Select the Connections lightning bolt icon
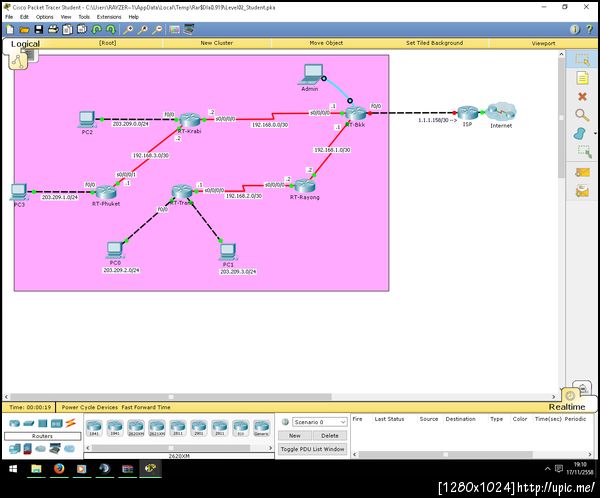Screen dimensions: 600x498 point(70,423)
